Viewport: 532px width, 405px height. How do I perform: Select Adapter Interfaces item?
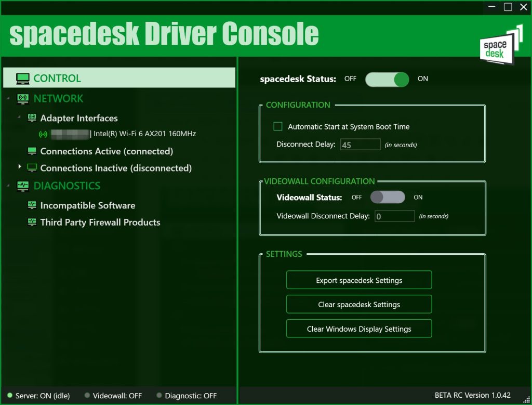(x=79, y=118)
